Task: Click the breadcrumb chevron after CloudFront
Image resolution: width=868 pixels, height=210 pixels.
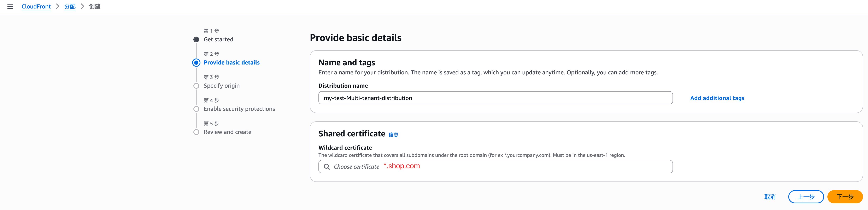Action: click(x=58, y=6)
